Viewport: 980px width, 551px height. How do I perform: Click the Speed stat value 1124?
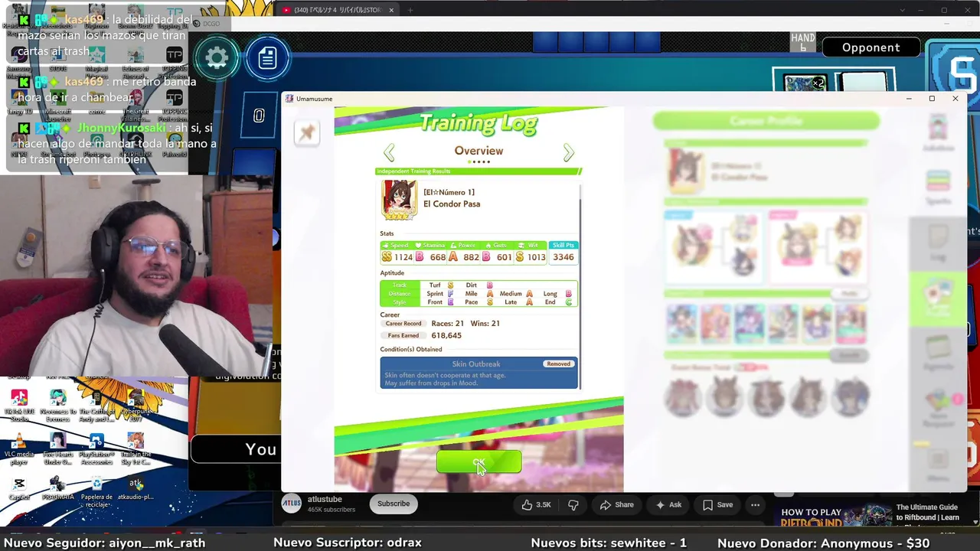tap(403, 257)
